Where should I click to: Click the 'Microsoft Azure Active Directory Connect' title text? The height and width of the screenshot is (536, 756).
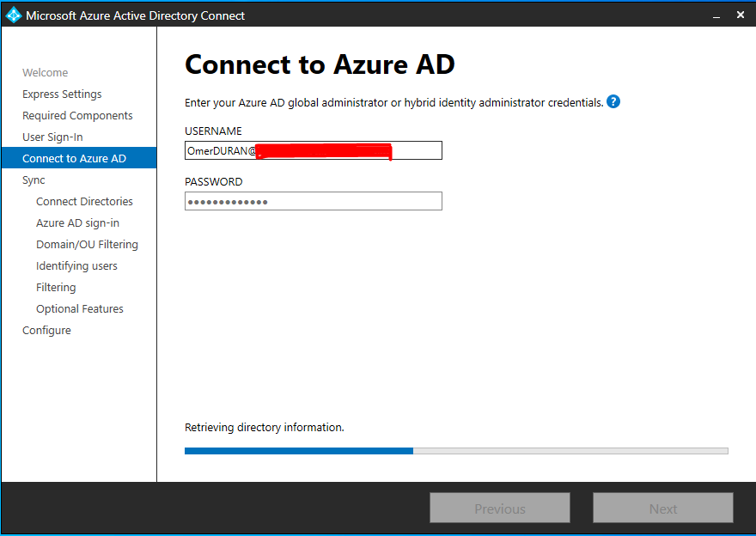click(135, 16)
